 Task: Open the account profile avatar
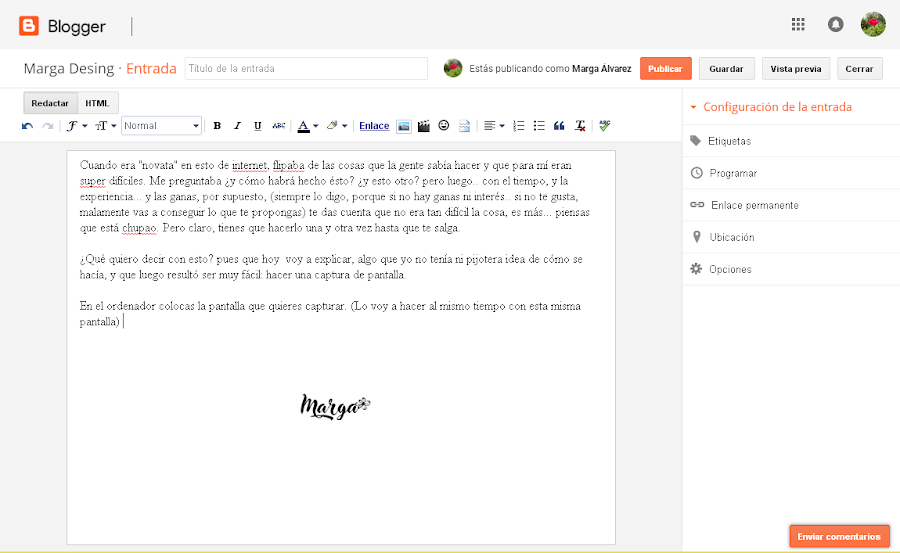point(873,24)
